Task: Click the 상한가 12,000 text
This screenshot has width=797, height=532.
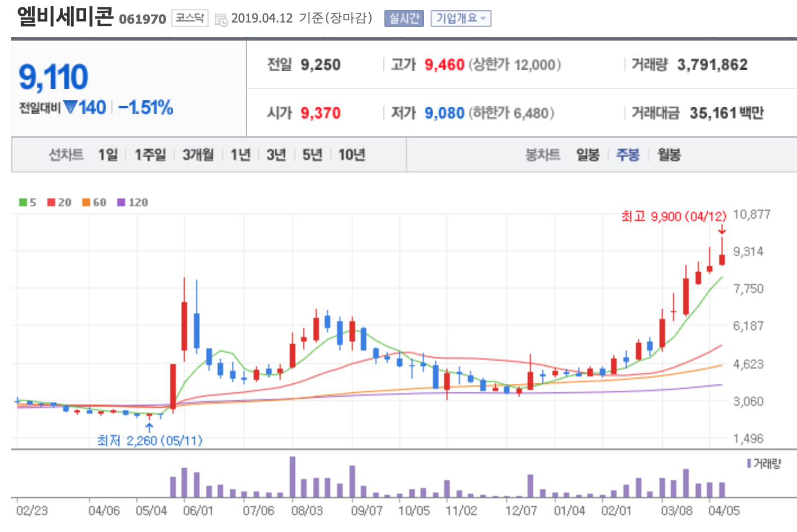Action: pyautogui.click(x=515, y=65)
